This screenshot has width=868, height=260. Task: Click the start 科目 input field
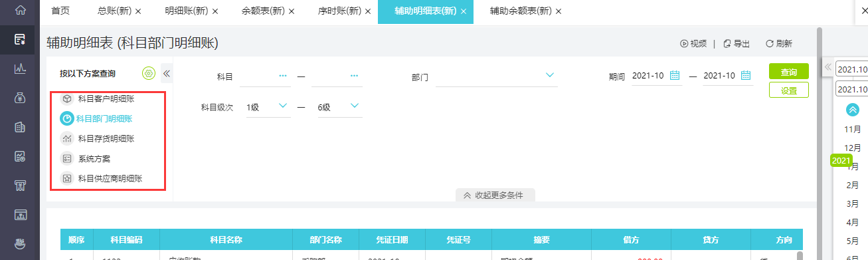click(x=265, y=76)
